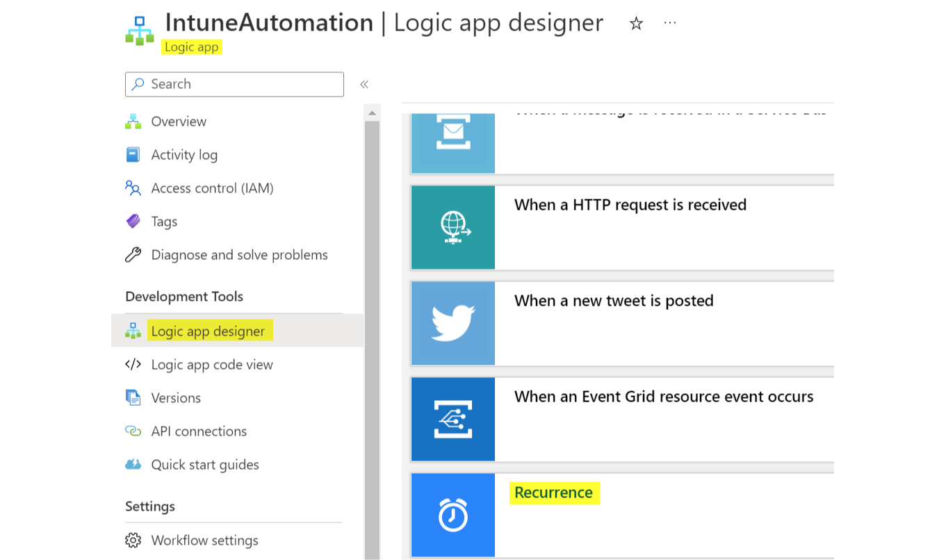Select the Twitter bird icon trigger

coord(452,322)
